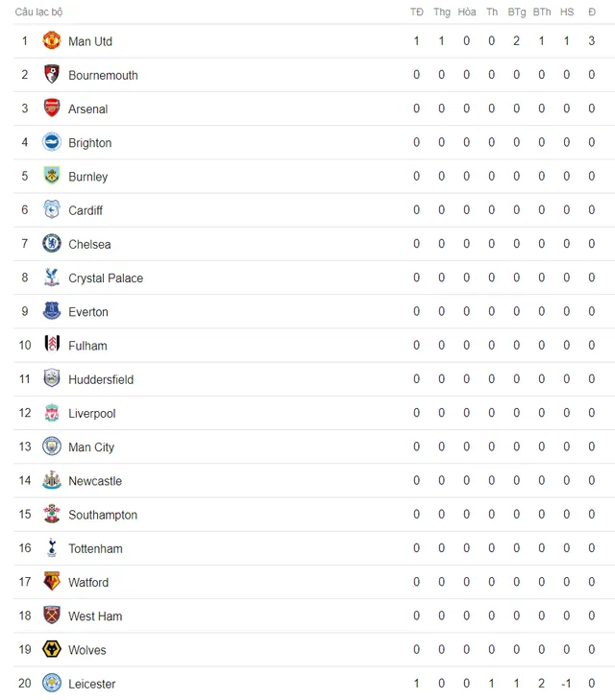The width and height of the screenshot is (615, 700).
Task: Select the Wolves badge icon
Action: point(51,649)
